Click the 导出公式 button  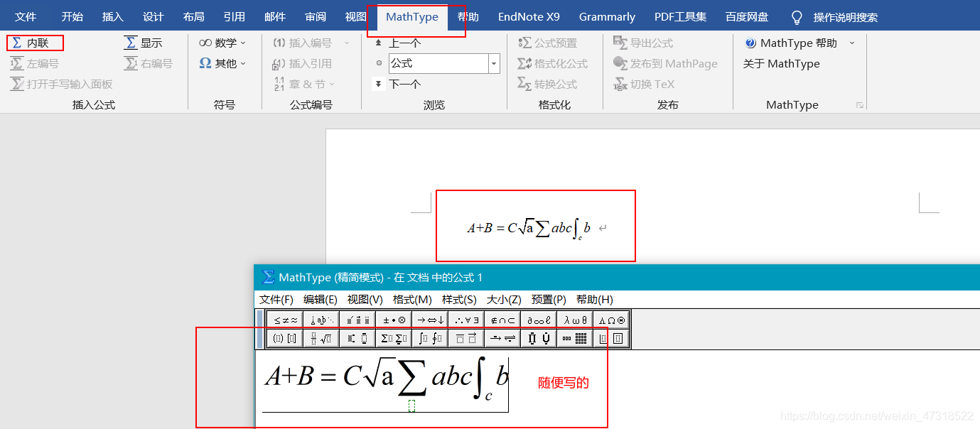click(643, 43)
